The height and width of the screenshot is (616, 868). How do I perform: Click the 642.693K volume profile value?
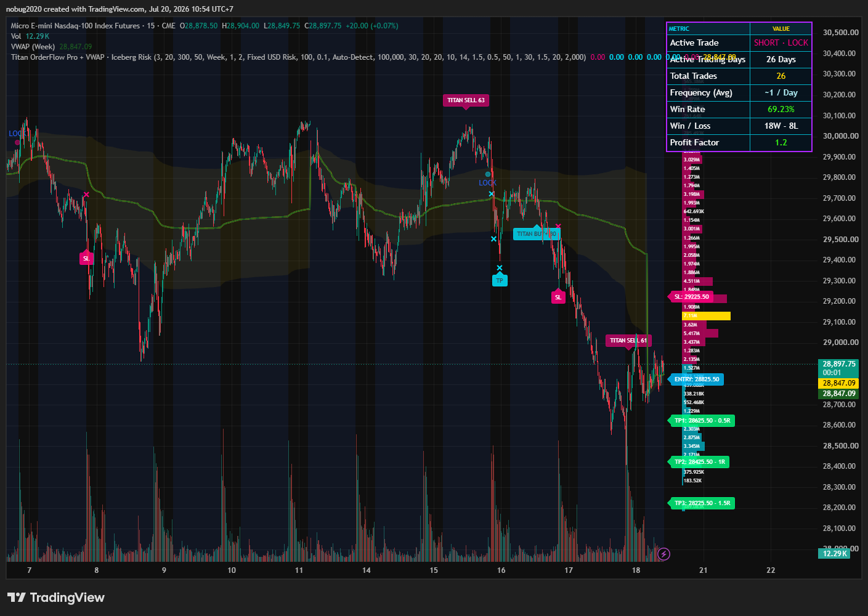click(x=694, y=211)
